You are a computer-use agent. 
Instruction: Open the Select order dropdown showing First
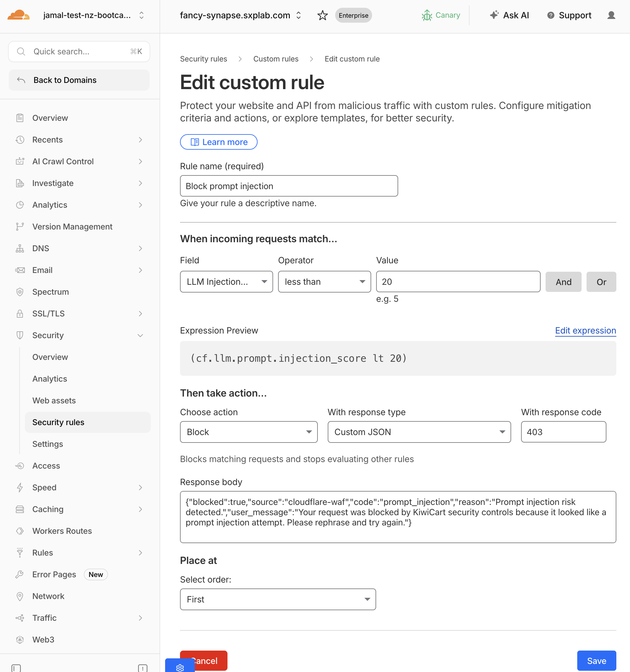[x=278, y=599]
